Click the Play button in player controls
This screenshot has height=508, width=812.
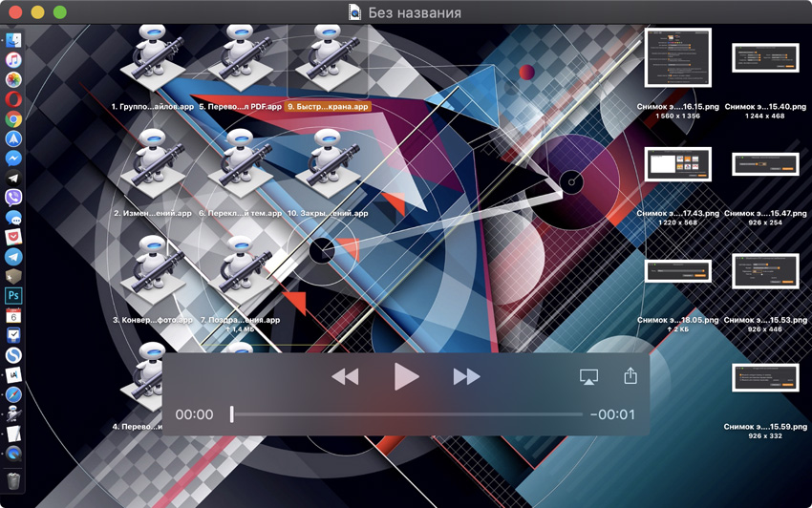pos(407,376)
